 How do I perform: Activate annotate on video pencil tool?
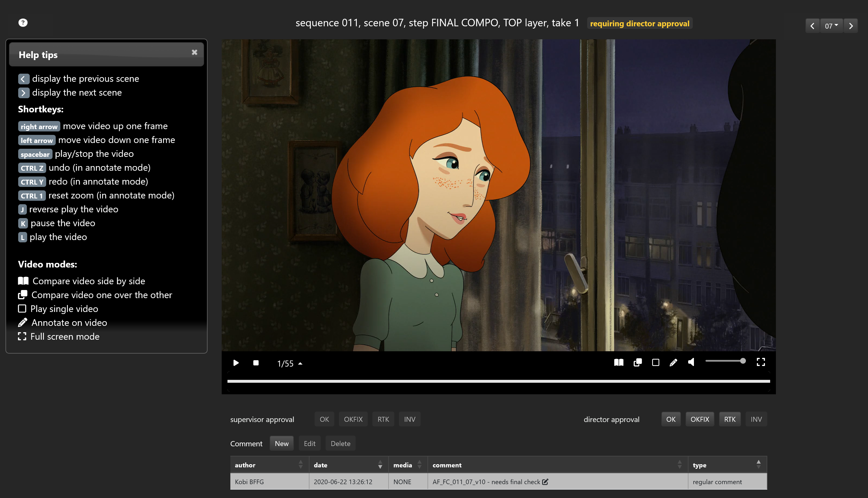[x=673, y=362]
